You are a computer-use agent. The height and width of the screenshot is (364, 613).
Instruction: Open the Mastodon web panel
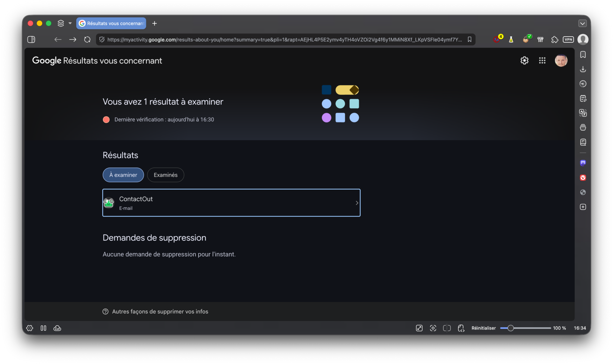pyautogui.click(x=583, y=163)
